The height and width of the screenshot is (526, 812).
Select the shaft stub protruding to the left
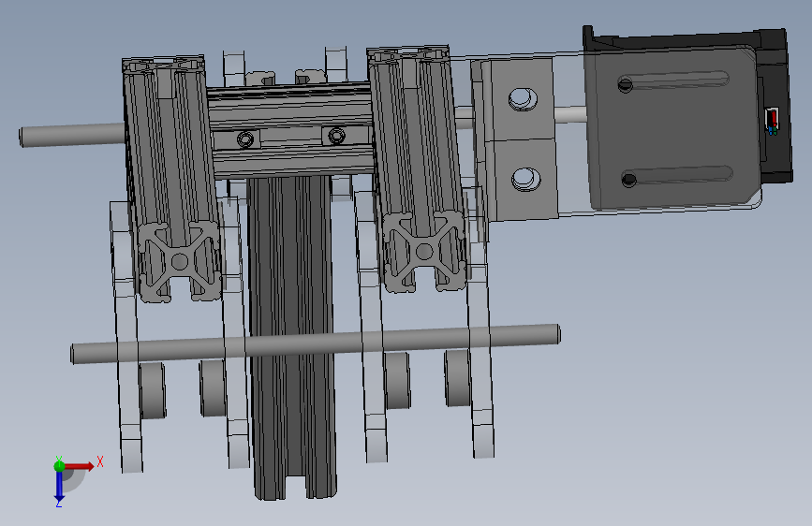click(x=72, y=135)
